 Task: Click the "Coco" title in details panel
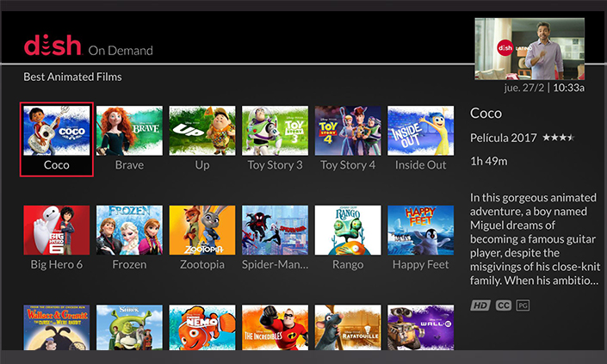(486, 114)
